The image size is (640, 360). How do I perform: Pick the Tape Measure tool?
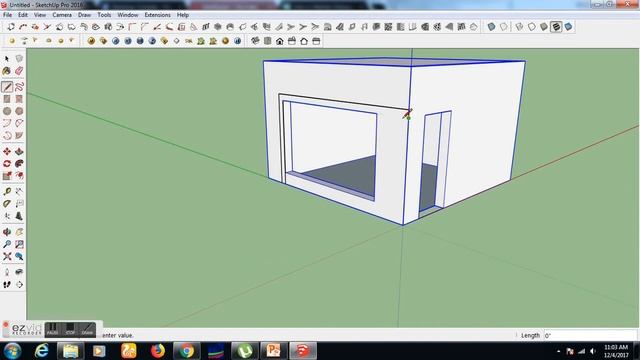click(7, 191)
